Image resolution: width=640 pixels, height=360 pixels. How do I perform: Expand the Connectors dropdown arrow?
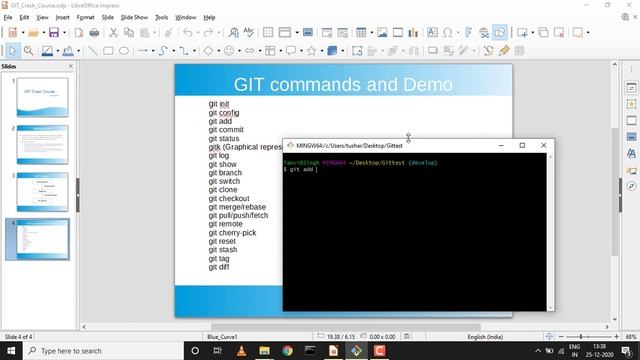[x=194, y=51]
